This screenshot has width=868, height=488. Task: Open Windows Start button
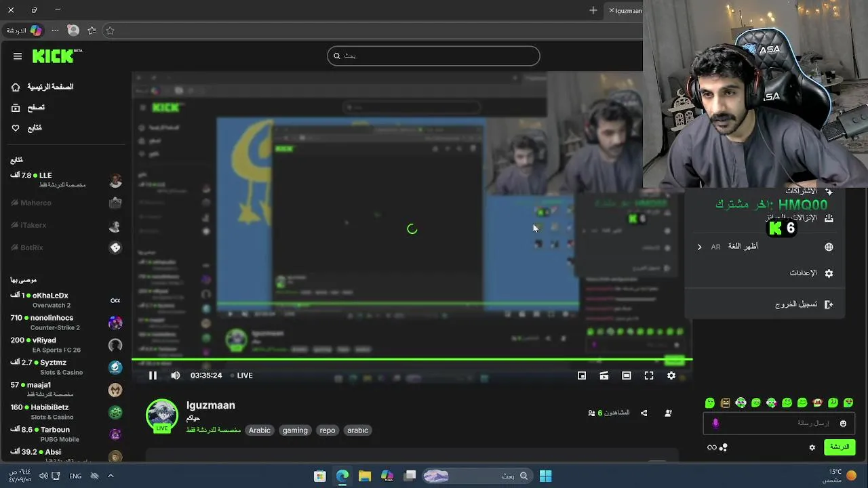545,476
